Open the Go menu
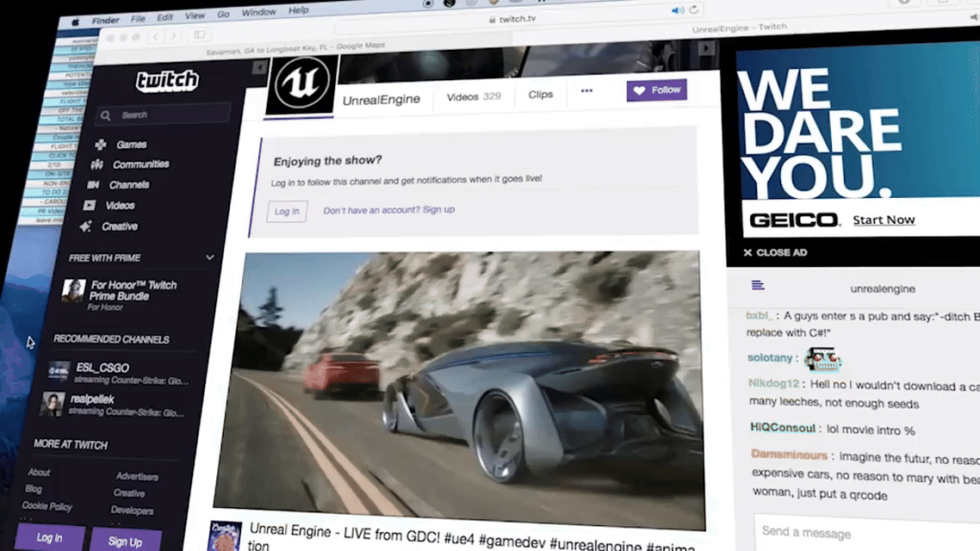This screenshot has width=980, height=551. tap(223, 14)
